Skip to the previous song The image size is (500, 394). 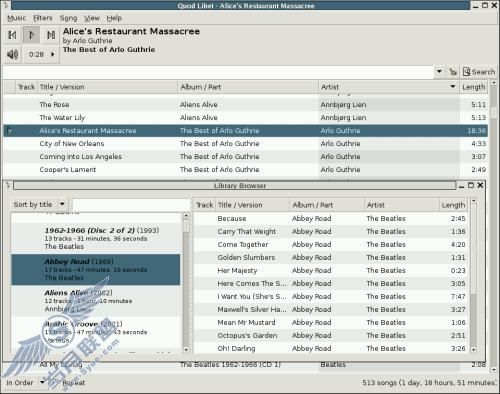(x=12, y=35)
